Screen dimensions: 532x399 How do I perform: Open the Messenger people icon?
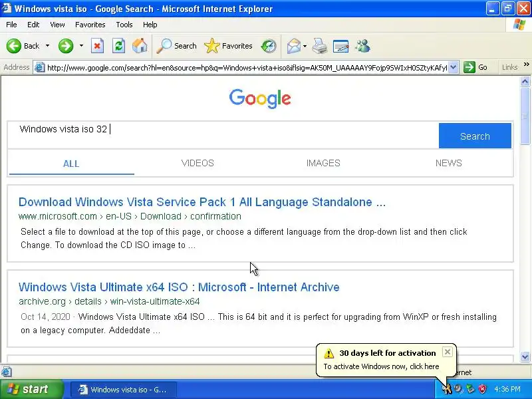[362, 46]
